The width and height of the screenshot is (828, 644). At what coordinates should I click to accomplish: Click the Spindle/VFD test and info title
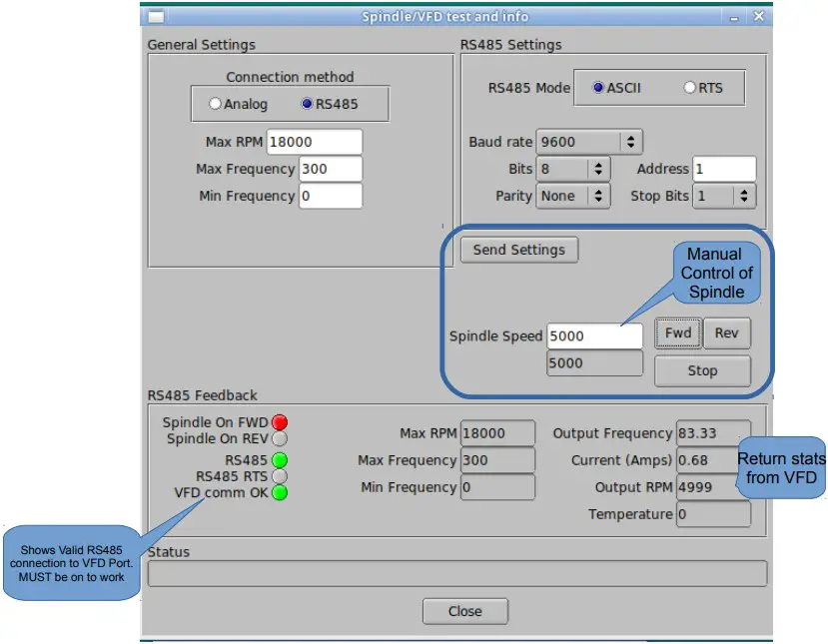tap(445, 17)
